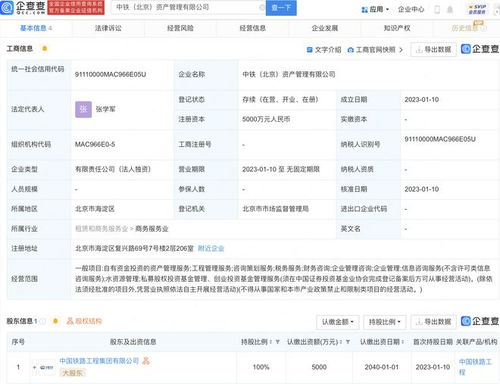Click the 100% shareholding cell
The image size is (500, 384).
click(x=261, y=367)
